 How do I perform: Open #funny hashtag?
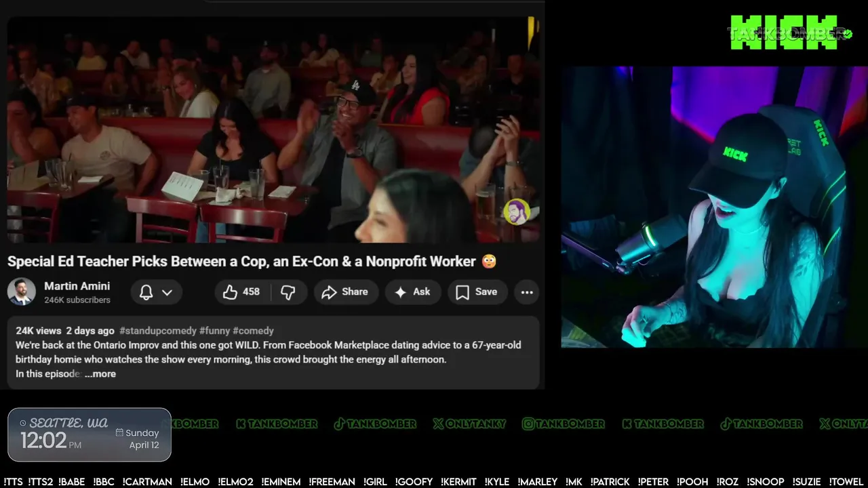tap(214, 331)
